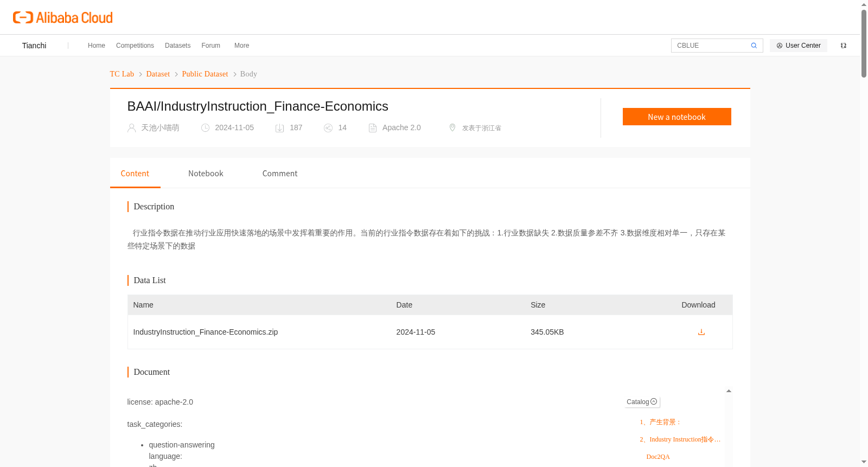The image size is (868, 467).
Task: Open the More dropdown menu
Action: click(242, 46)
